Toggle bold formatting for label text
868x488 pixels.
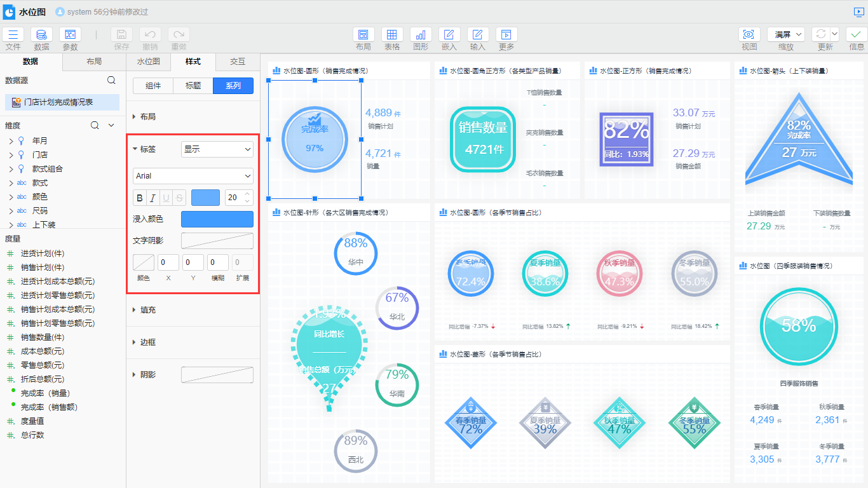140,198
